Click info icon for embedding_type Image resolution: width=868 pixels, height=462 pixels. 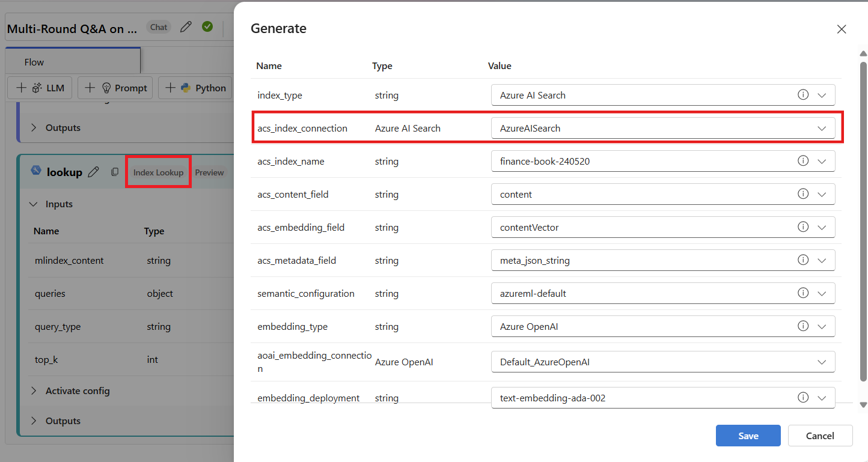click(802, 326)
